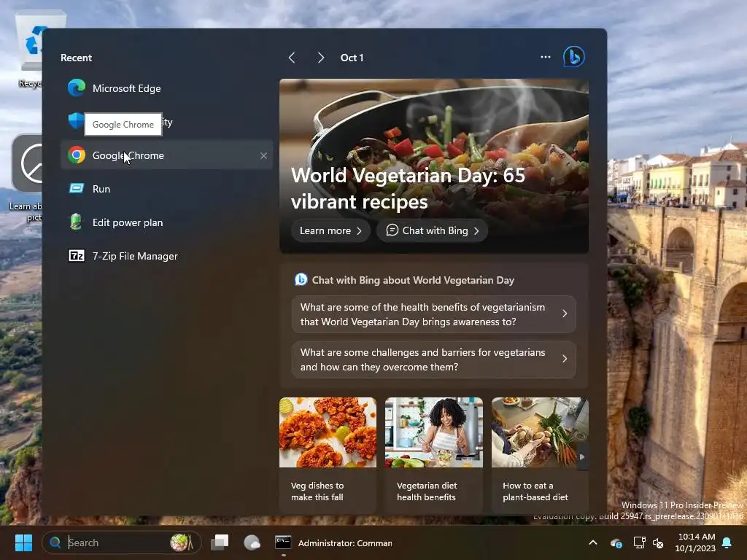Focus the taskbar Search box
The height and width of the screenshot is (560, 747).
pyautogui.click(x=122, y=542)
